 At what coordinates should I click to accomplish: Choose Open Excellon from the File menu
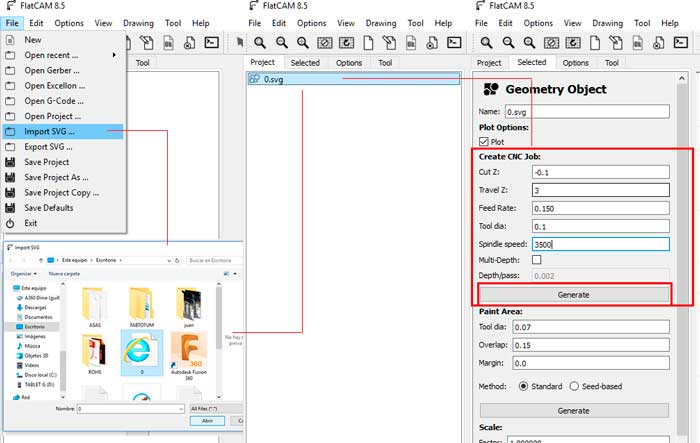(62, 85)
